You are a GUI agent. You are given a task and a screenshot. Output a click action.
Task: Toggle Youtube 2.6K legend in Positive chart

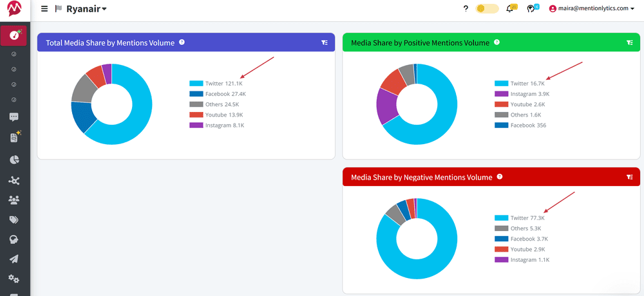pos(520,104)
